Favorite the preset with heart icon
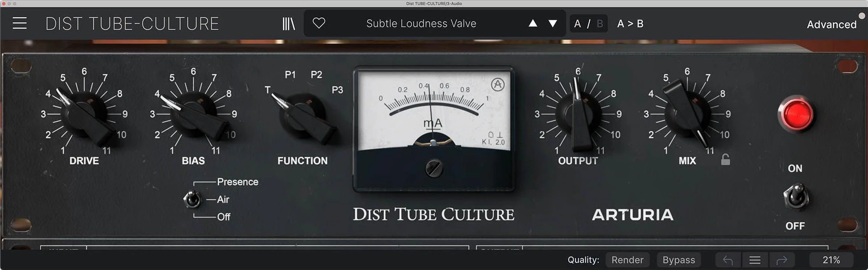868x270 pixels. 319,23
